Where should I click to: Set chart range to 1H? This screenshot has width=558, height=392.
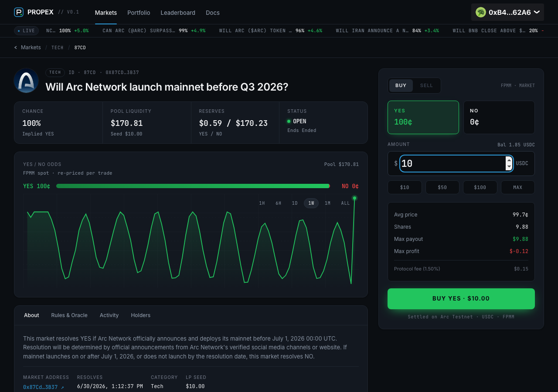[262, 203]
